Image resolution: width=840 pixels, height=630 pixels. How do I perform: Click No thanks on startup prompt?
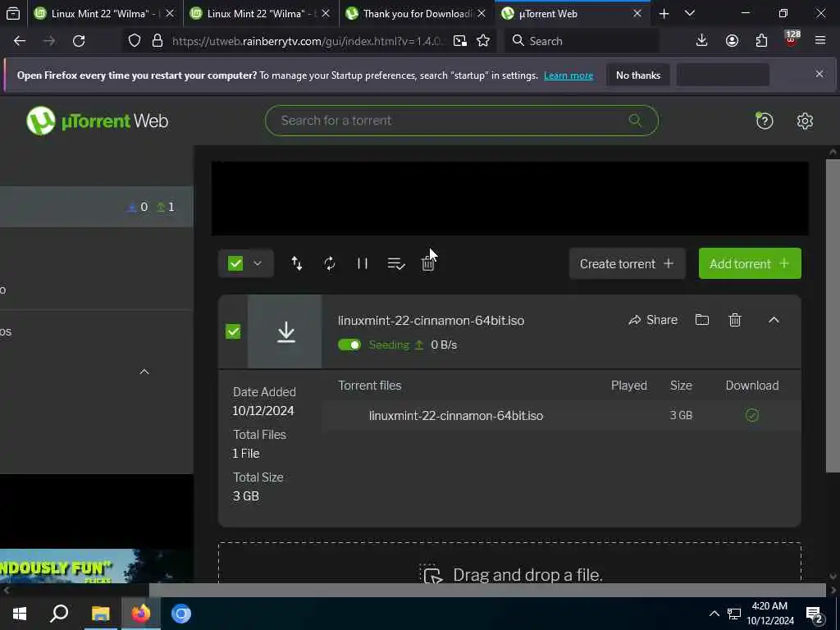[x=638, y=75]
